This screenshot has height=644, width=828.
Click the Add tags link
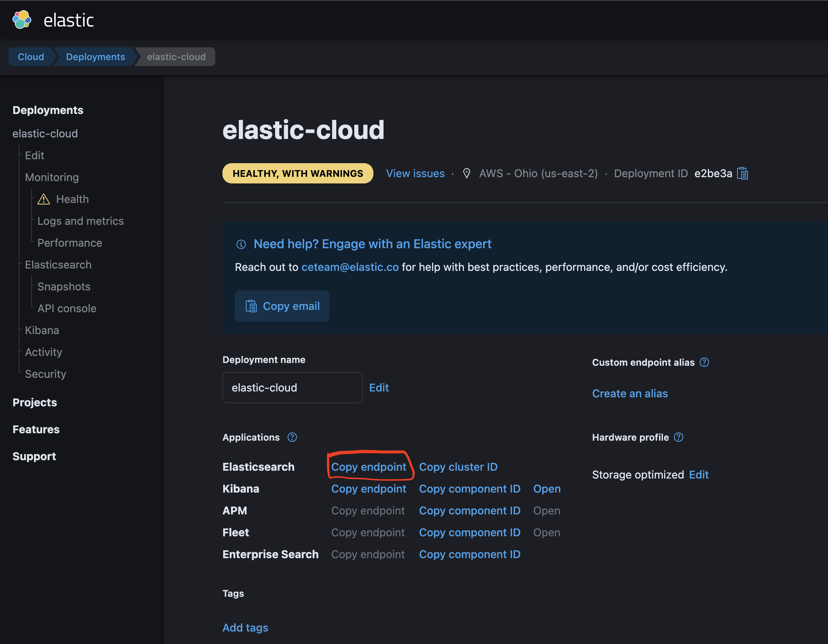[245, 628]
